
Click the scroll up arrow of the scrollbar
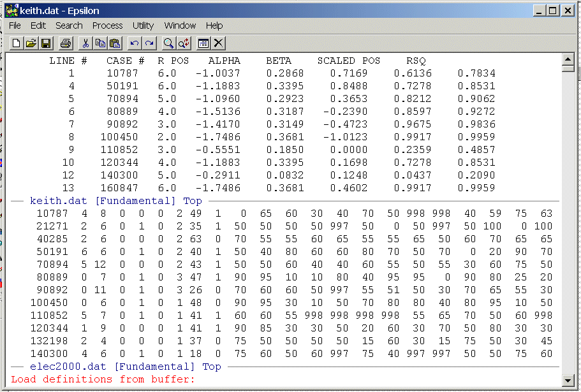[568, 59]
